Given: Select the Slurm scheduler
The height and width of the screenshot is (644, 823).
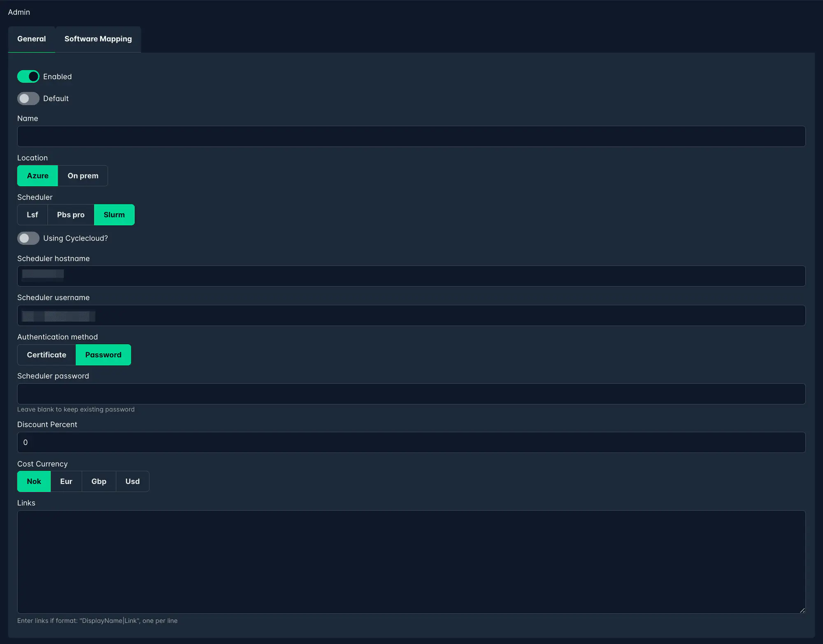Looking at the screenshot, I should (x=114, y=215).
